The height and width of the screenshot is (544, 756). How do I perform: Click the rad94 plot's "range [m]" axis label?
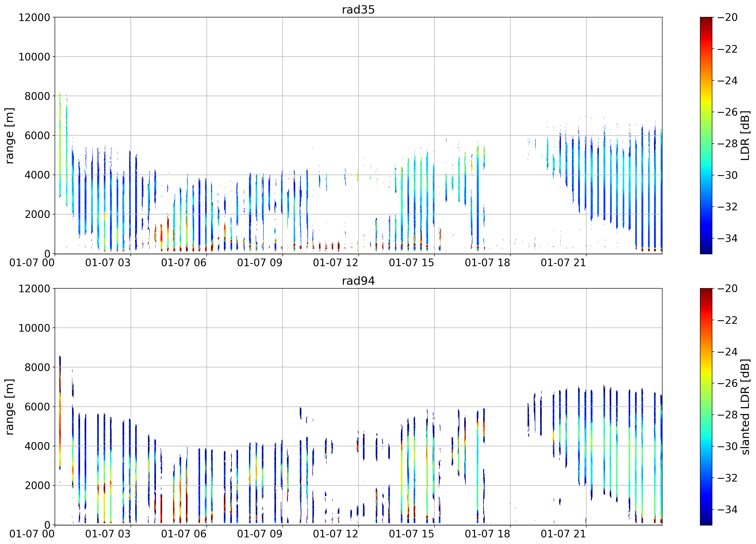pyautogui.click(x=9, y=407)
